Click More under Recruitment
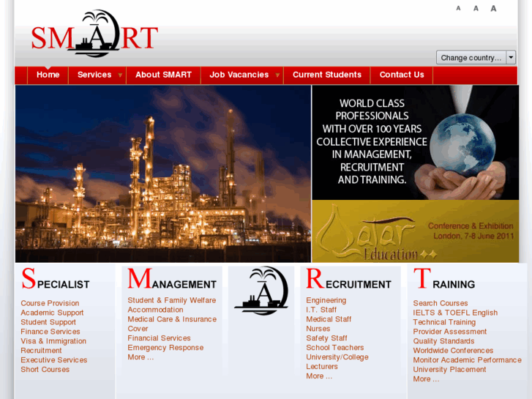 click(319, 376)
